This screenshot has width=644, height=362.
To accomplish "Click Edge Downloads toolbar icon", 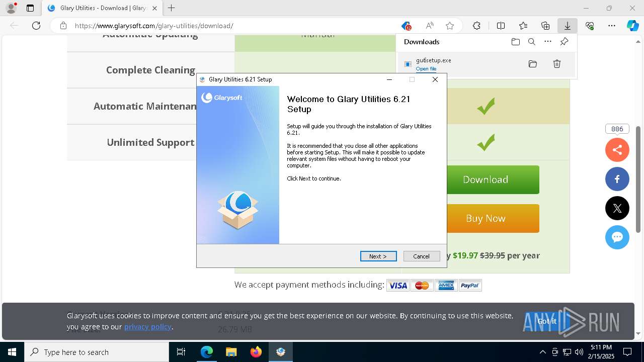I will (x=567, y=26).
